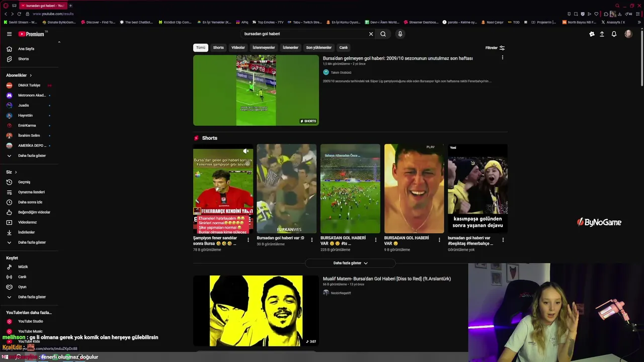Select the İzlenmeyenler filter chip
The height and width of the screenshot is (362, 644).
(x=264, y=48)
